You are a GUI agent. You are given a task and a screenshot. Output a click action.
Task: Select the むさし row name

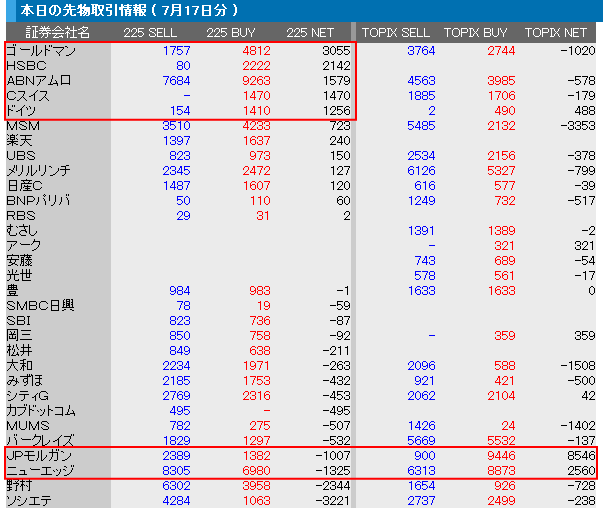(22, 230)
